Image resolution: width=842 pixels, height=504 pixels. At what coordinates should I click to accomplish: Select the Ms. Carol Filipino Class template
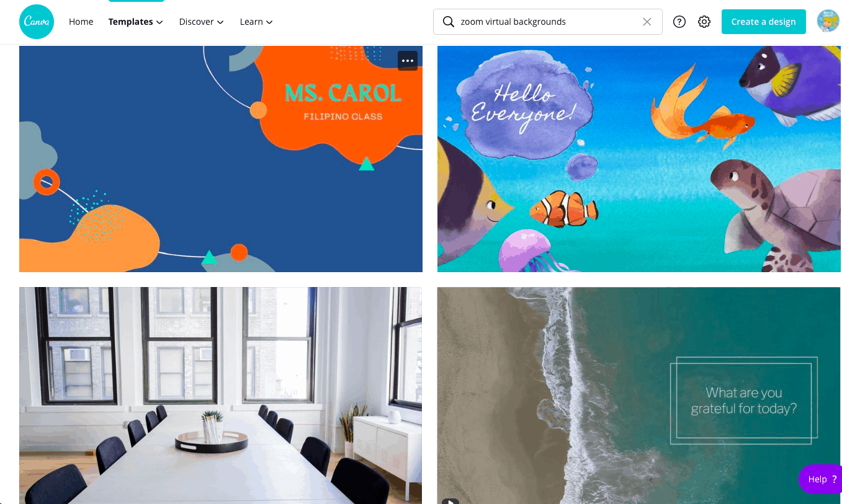click(x=221, y=159)
